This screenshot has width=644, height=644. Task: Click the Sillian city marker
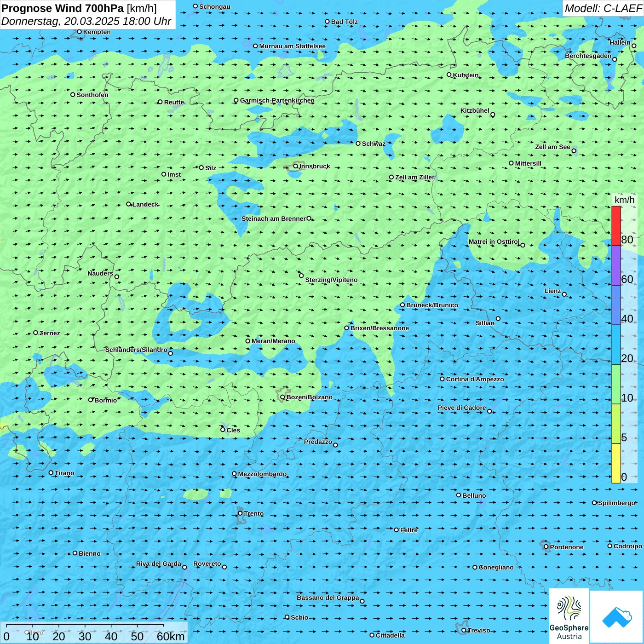pos(498,318)
